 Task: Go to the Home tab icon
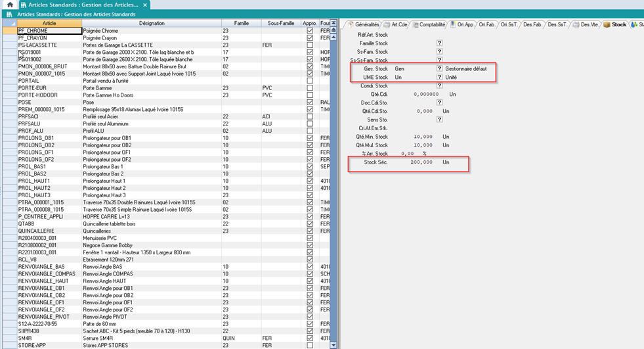(10, 5)
